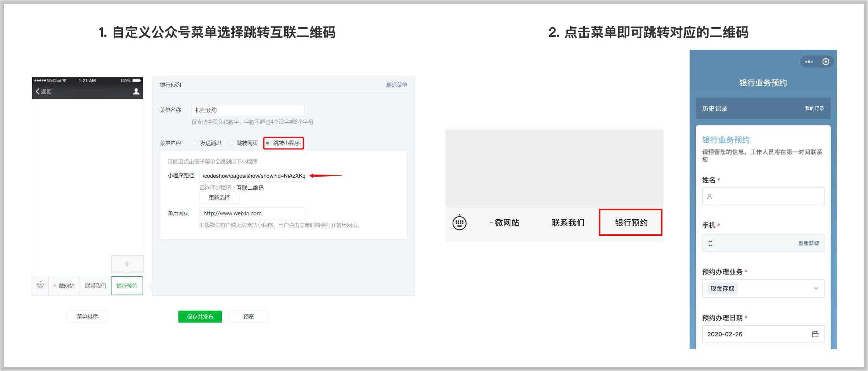Click the 删除菜单 link
This screenshot has width=868, height=371.
(396, 85)
